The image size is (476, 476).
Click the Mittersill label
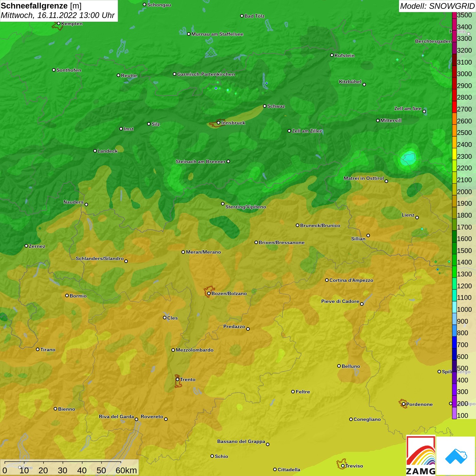pyautogui.click(x=391, y=120)
